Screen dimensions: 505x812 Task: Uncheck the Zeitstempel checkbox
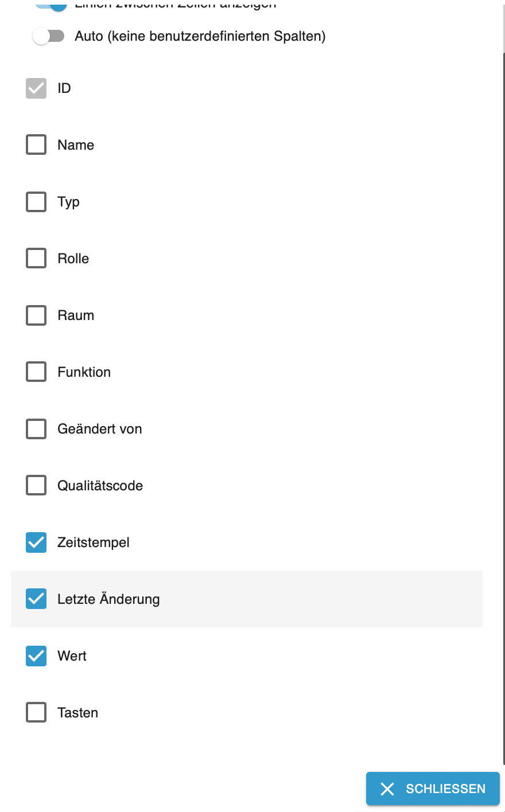[36, 542]
